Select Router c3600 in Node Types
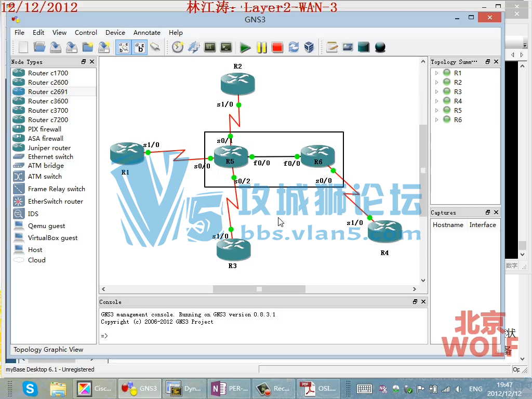 48,101
